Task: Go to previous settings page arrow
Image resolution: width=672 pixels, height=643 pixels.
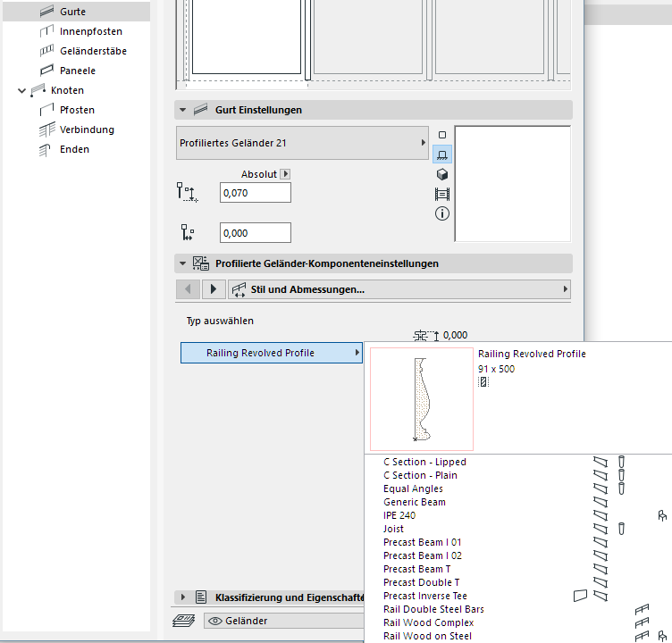Action: (188, 289)
